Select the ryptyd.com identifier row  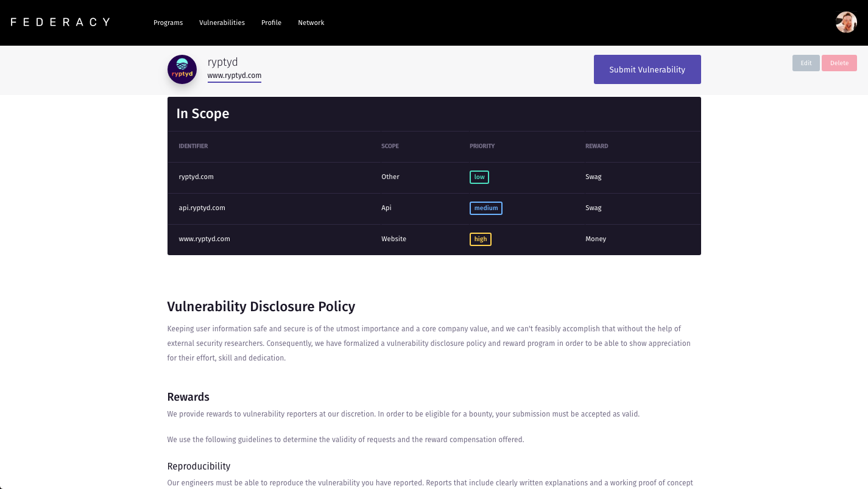click(196, 177)
